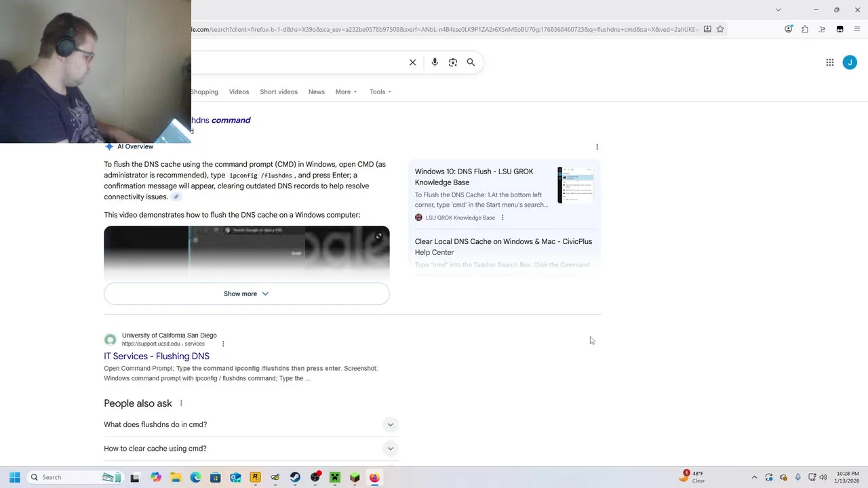Click the Windows taskbar Search box
The width and height of the screenshot is (868, 488).
tap(75, 477)
